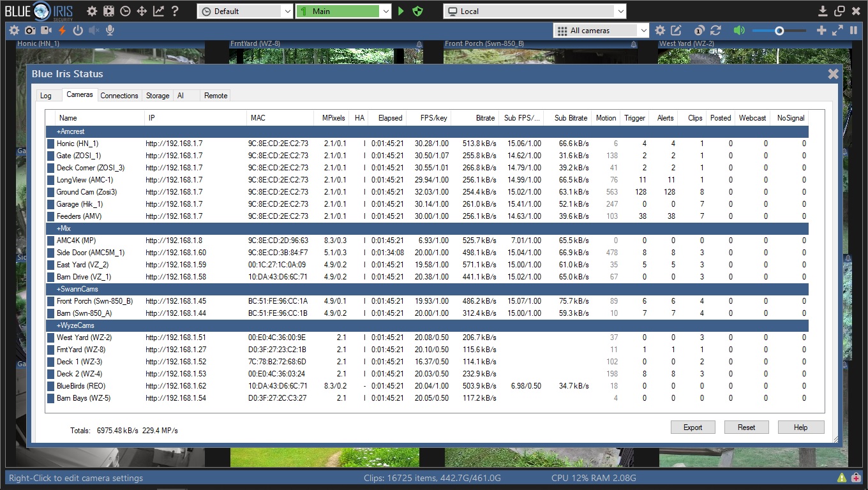Click the Reset button
Viewport: 868px width, 490px height.
click(746, 427)
